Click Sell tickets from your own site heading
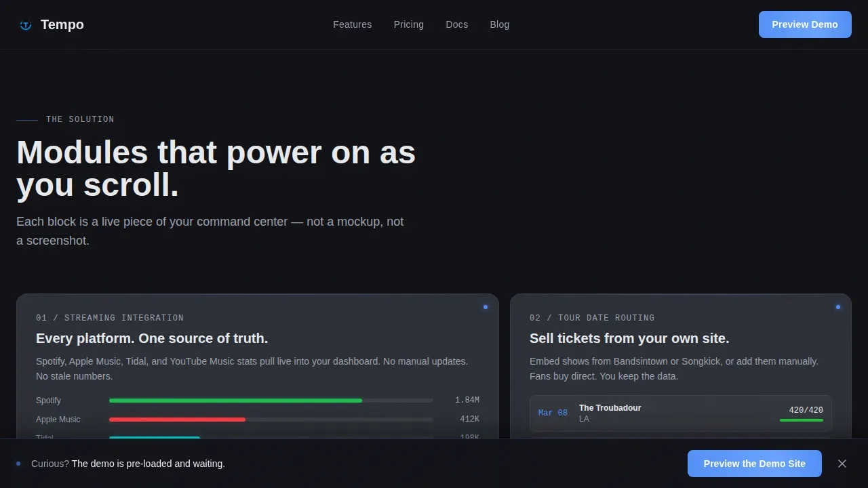This screenshot has height=488, width=868. 629,338
